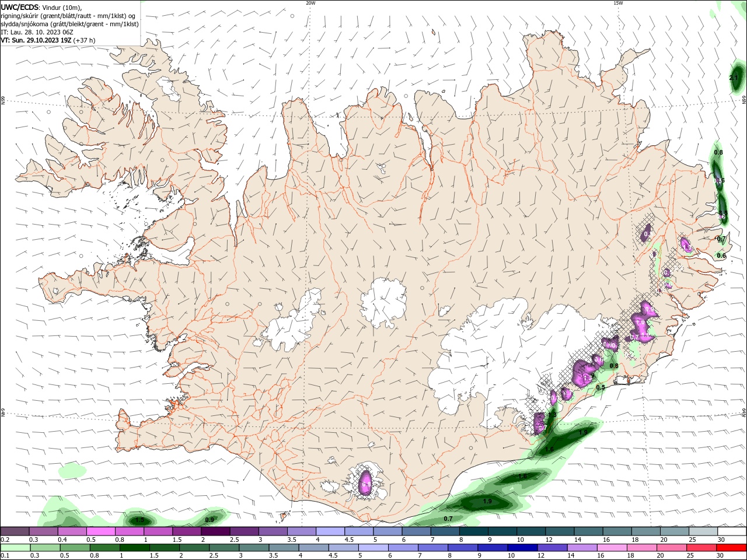This screenshot has width=747, height=560.
Task: Click the Hofsjökull glacier in central Iceland
Action: [x=383, y=302]
